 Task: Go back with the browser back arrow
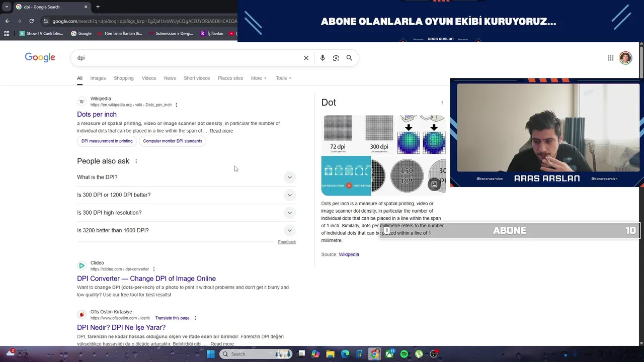[7, 21]
